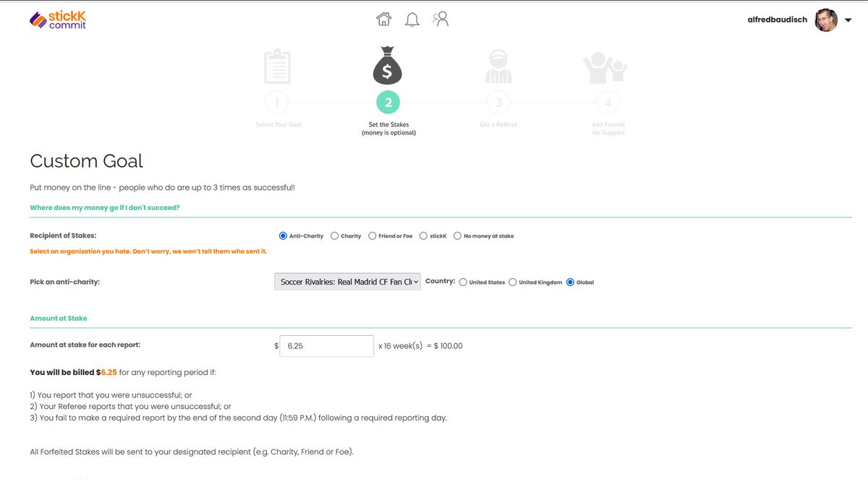Image resolution: width=868 pixels, height=480 pixels.
Task: Click the amount at stake input field
Action: point(326,346)
